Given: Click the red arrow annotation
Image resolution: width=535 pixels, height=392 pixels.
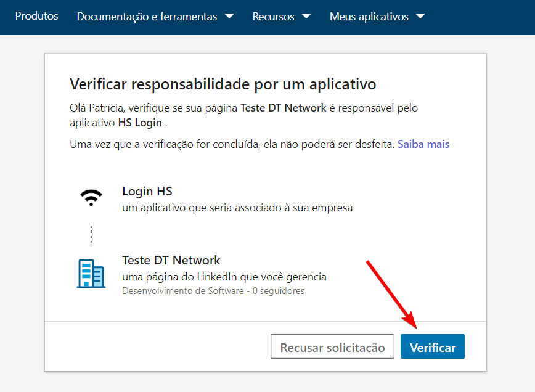Looking at the screenshot, I should pos(393,294).
